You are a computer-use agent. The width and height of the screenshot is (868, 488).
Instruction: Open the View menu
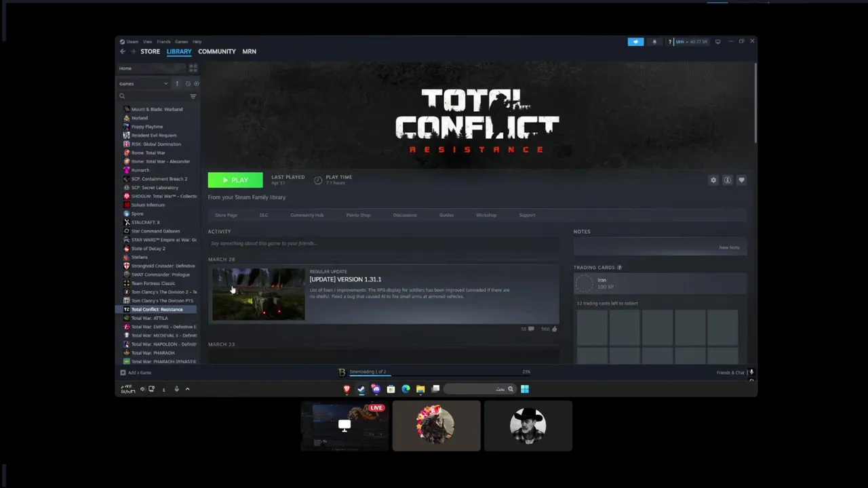[x=147, y=42]
